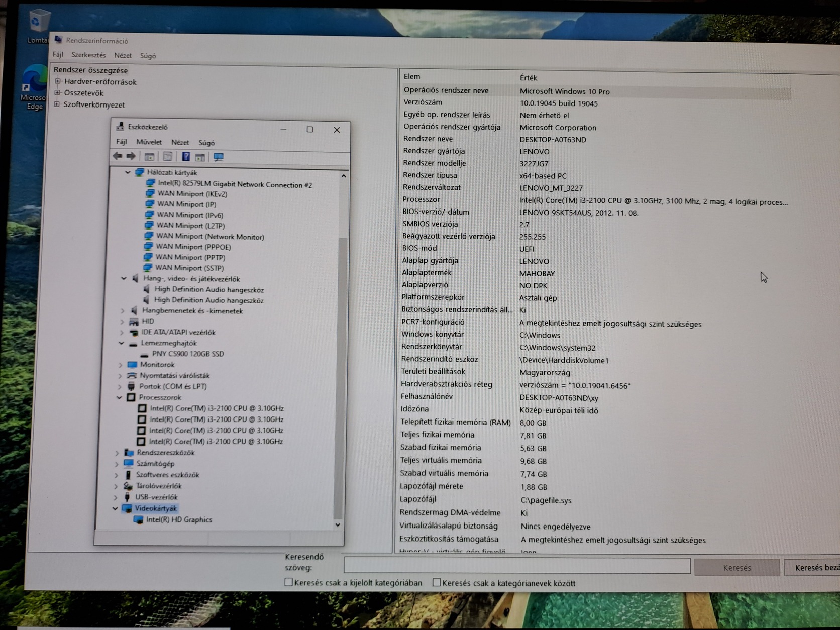
Task: Click the Tárolóvezérlők category icon
Action: click(128, 486)
